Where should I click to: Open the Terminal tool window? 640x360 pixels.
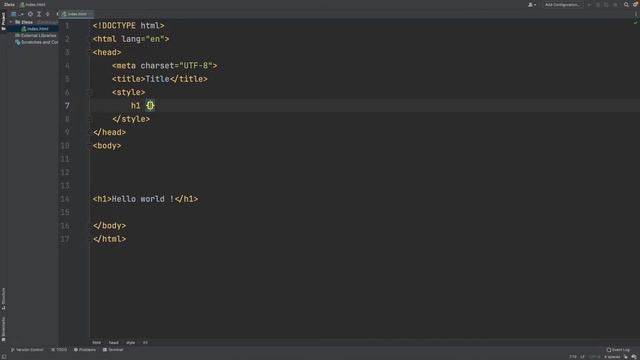pyautogui.click(x=113, y=350)
